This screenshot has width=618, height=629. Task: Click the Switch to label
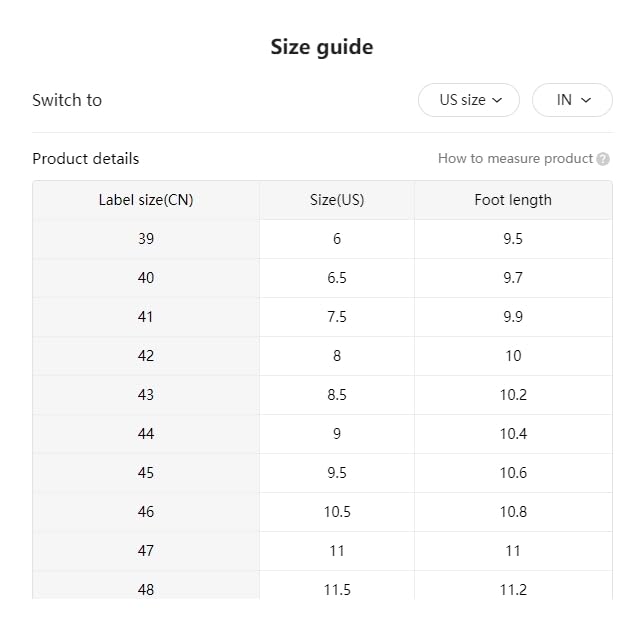pos(67,100)
